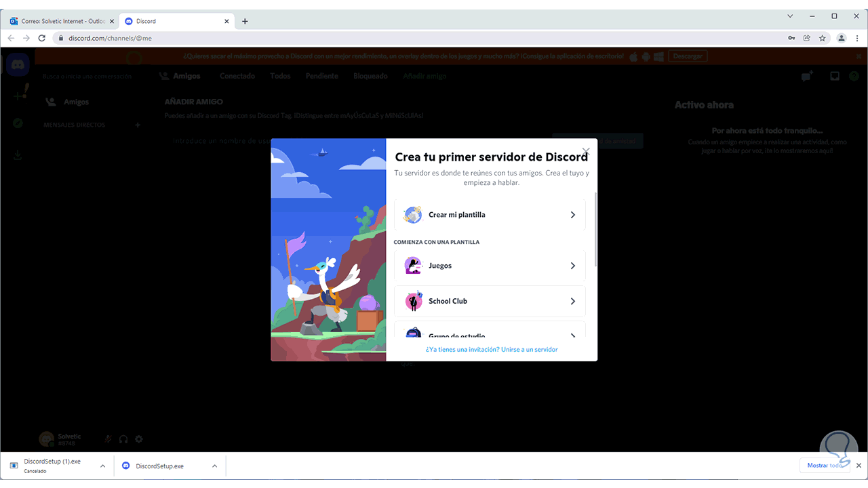Open options arrow for DiscordSetup (1).exe

pos(102,466)
